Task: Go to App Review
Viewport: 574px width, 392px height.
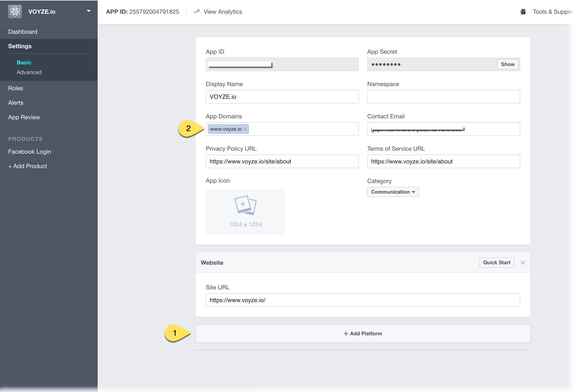Action: pyautogui.click(x=24, y=117)
